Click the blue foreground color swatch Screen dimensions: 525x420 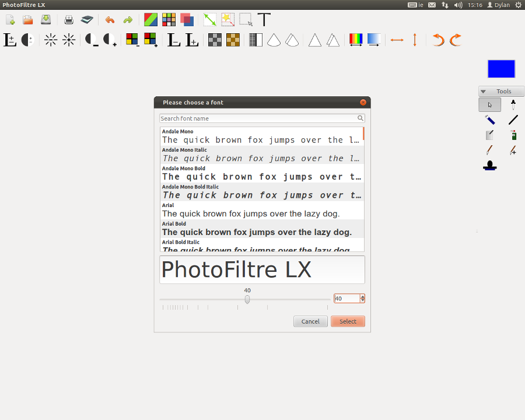tap(501, 69)
